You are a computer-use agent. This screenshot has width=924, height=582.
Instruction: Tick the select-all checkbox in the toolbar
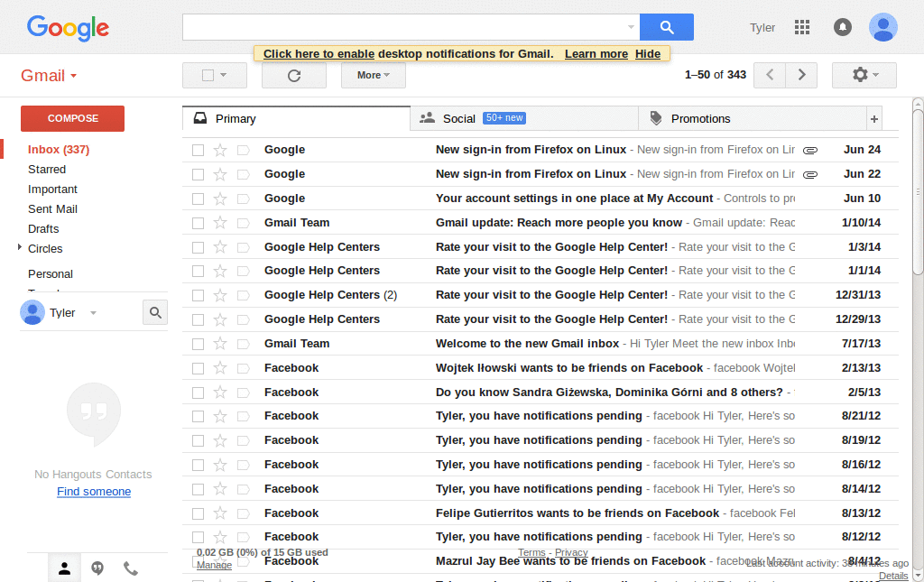(208, 76)
